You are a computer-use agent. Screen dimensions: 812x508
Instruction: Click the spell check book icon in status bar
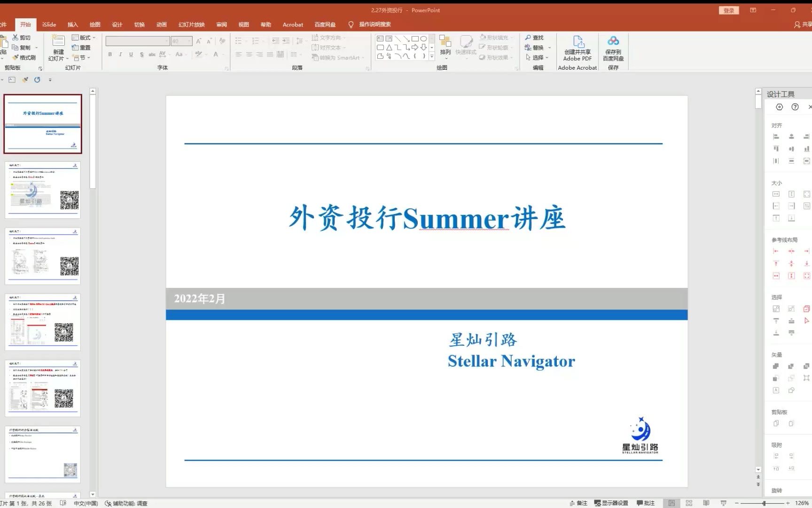(x=63, y=503)
